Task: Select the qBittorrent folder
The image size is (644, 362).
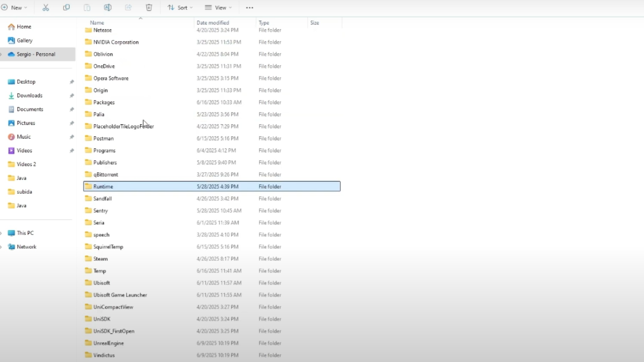Action: pos(212,175)
